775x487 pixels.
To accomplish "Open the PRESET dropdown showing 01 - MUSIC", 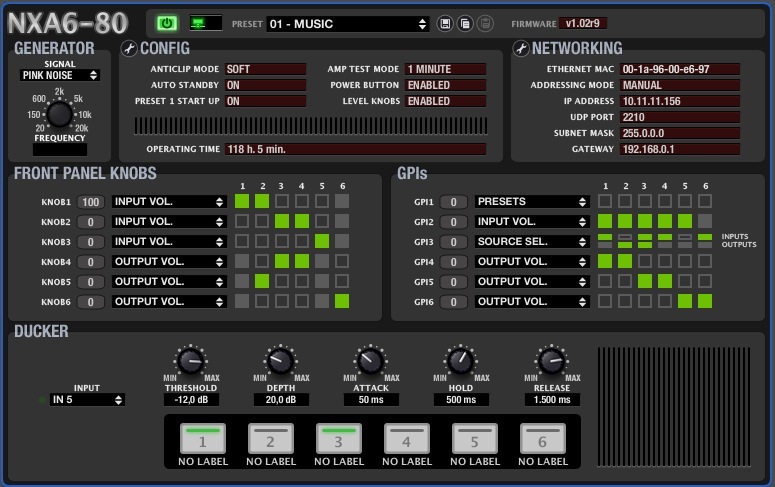I will [x=347, y=23].
